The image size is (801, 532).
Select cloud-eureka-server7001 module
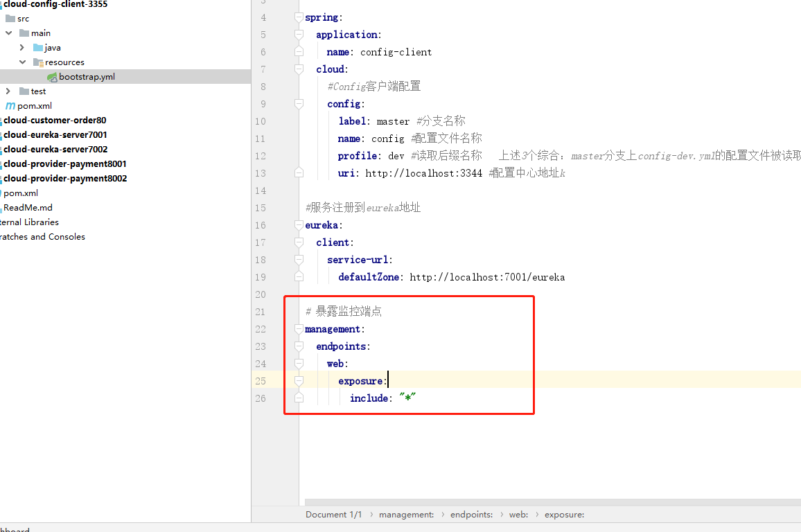tap(55, 135)
